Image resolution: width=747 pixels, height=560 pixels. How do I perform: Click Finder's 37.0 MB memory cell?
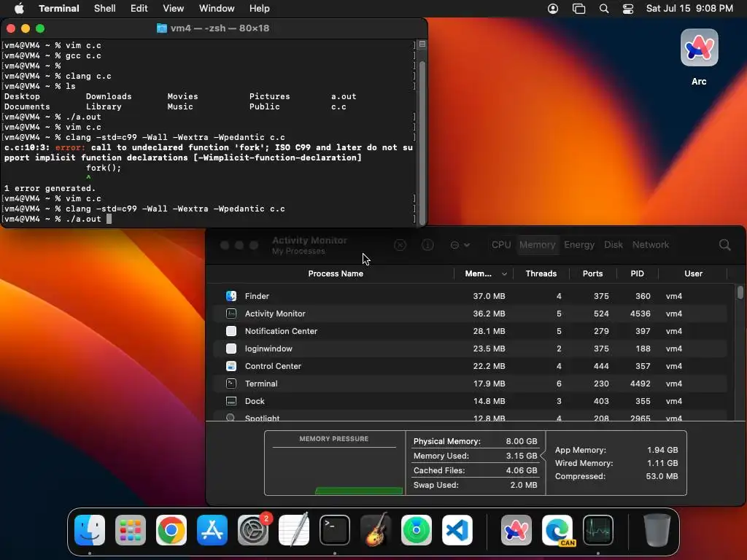(489, 296)
